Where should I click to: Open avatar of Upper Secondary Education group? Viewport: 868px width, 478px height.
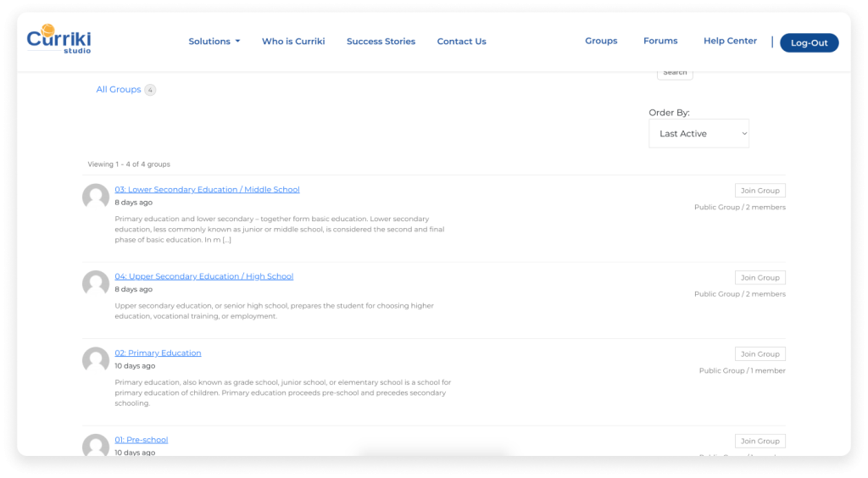[96, 283]
